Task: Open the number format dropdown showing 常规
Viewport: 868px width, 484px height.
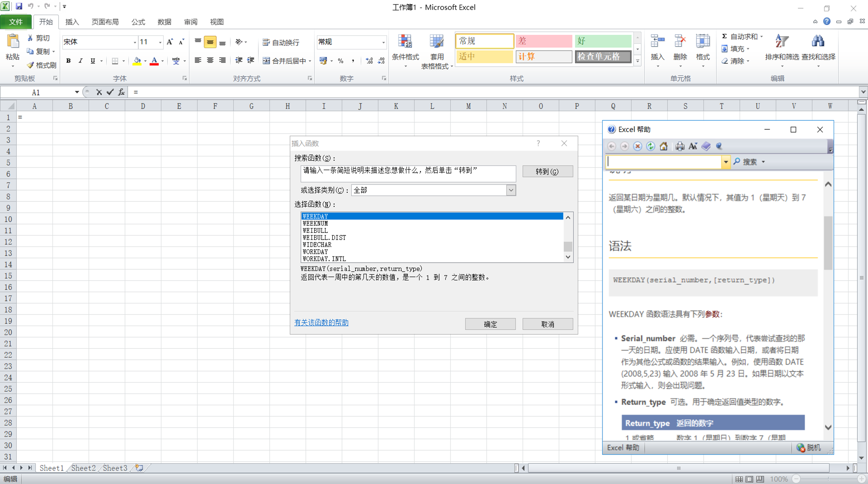Action: [x=382, y=42]
